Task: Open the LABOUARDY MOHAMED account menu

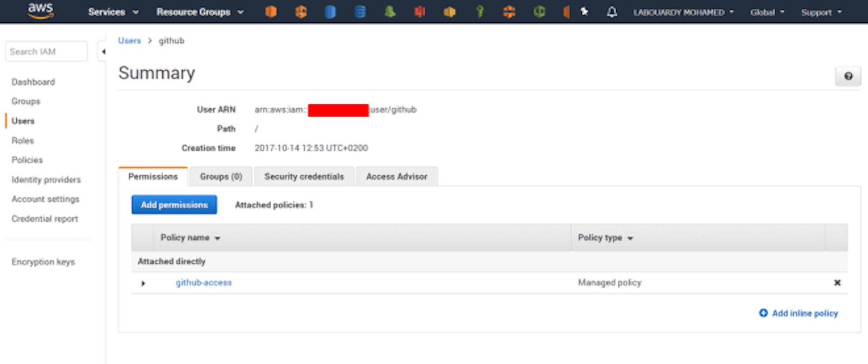Action: click(683, 12)
